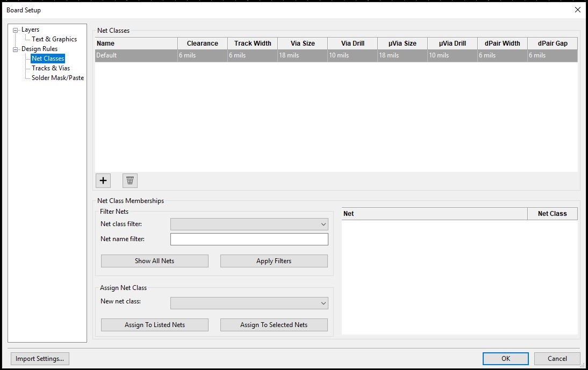The width and height of the screenshot is (588, 370).
Task: Click the plus icon to add net class
Action: click(103, 180)
